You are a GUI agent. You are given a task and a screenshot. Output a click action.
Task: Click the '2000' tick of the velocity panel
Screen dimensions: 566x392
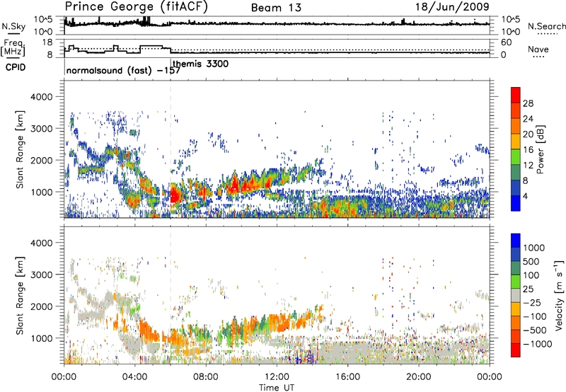pyautogui.click(x=41, y=306)
